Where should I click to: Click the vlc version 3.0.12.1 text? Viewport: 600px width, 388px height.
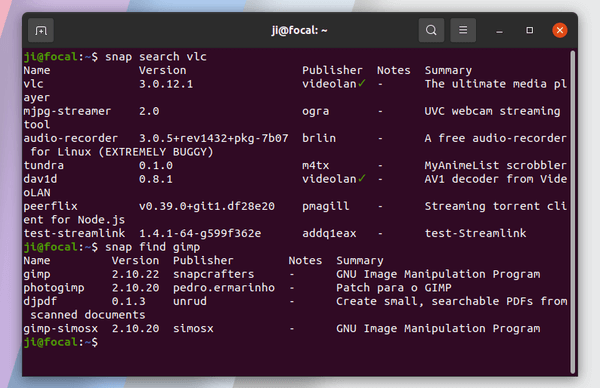pos(166,84)
